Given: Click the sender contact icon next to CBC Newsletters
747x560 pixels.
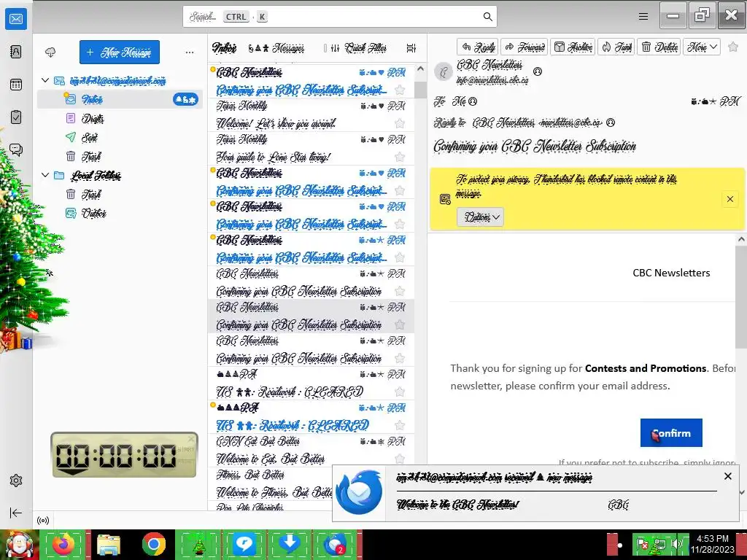Looking at the screenshot, I should point(538,71).
